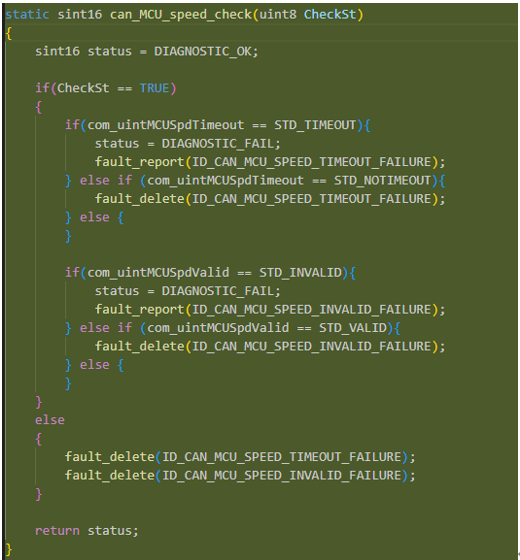Image resolution: width=520 pixels, height=560 pixels.
Task: Click the first fault_report function call
Action: point(139,162)
